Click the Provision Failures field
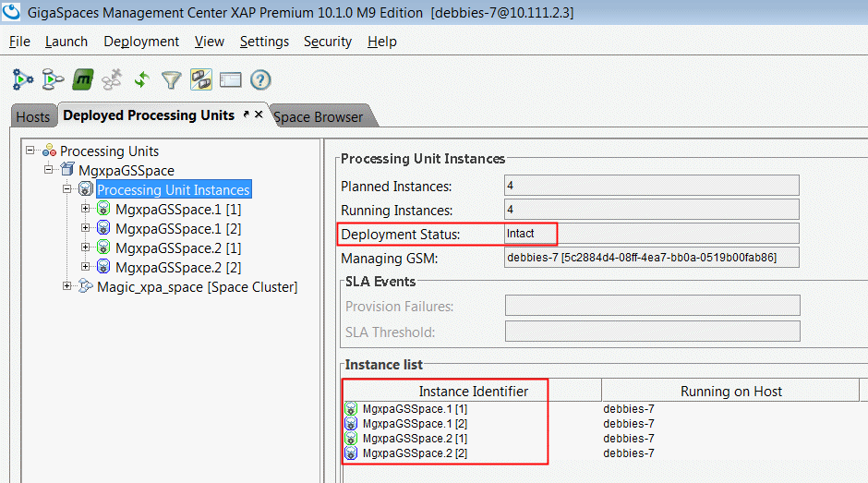This screenshot has width=868, height=483. pyautogui.click(x=652, y=305)
